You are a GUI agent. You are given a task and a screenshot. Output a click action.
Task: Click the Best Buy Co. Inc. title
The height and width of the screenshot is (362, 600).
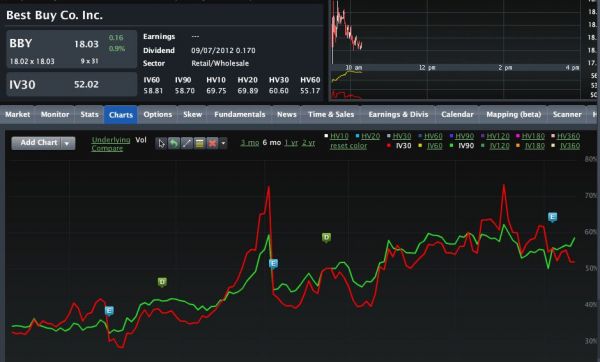(54, 15)
